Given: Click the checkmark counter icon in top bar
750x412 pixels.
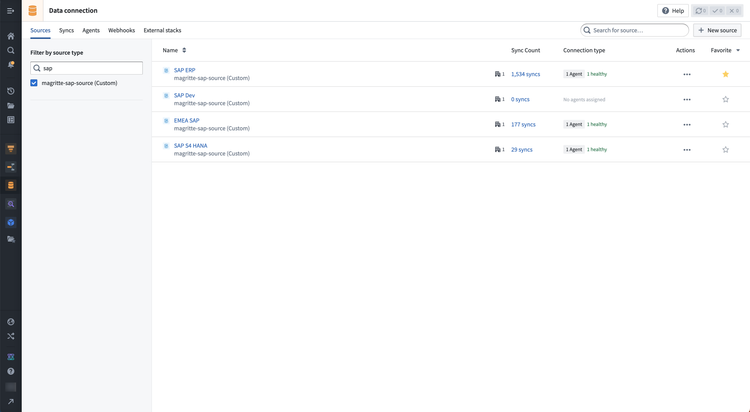Looking at the screenshot, I should pos(717,11).
